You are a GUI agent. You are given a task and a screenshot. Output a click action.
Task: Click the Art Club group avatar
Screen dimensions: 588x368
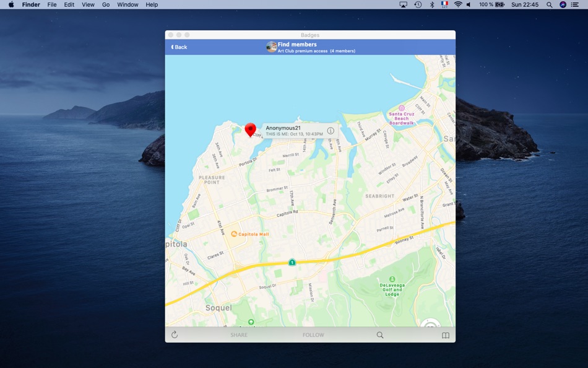[272, 47]
